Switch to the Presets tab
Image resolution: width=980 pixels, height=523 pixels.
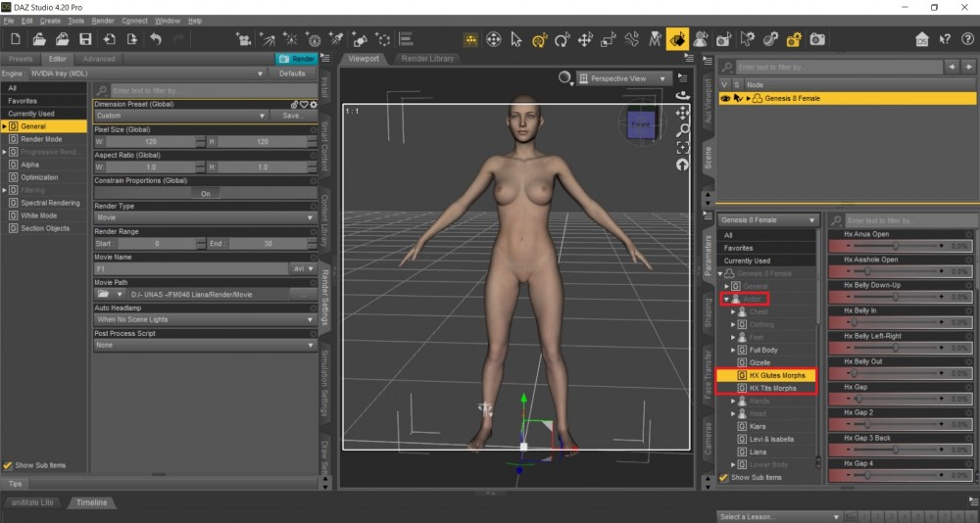pos(20,59)
